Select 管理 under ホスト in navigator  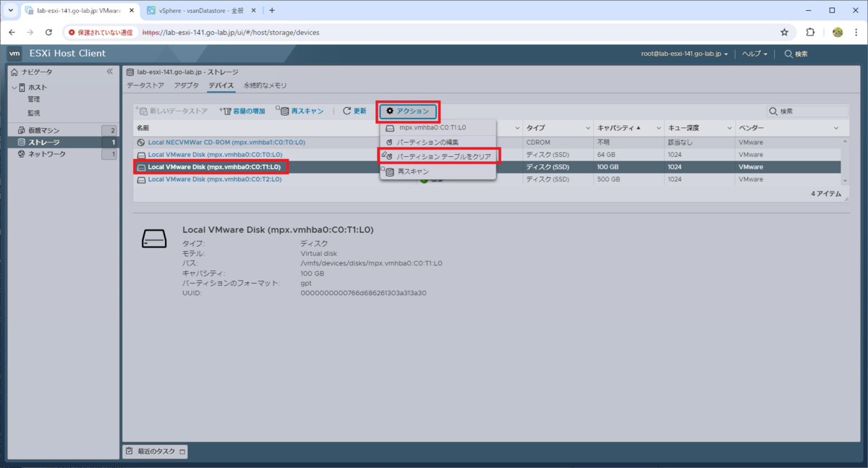coord(34,100)
